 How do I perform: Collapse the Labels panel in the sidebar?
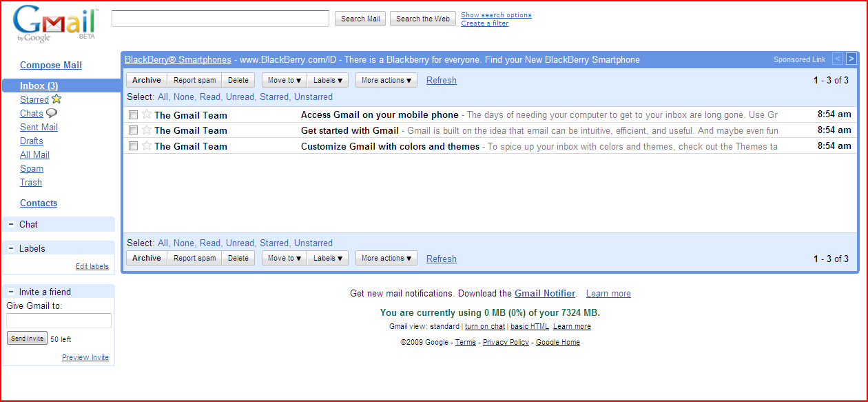pyautogui.click(x=11, y=248)
